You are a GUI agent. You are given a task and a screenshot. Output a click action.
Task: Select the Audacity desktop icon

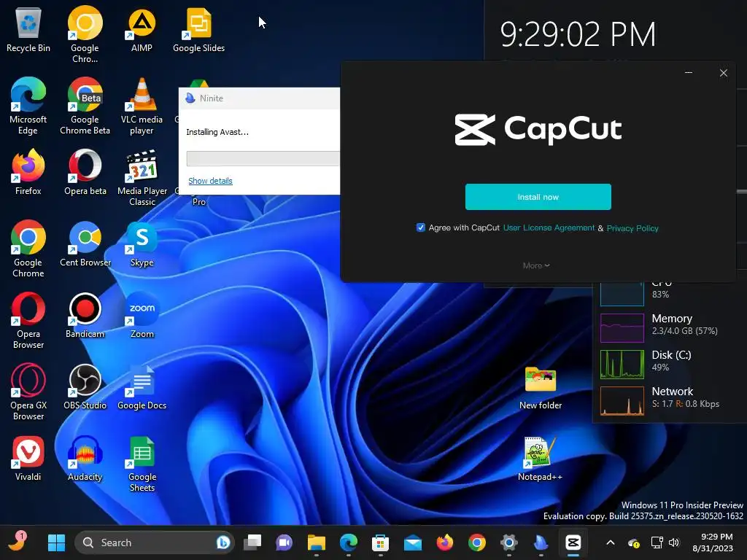(85, 458)
